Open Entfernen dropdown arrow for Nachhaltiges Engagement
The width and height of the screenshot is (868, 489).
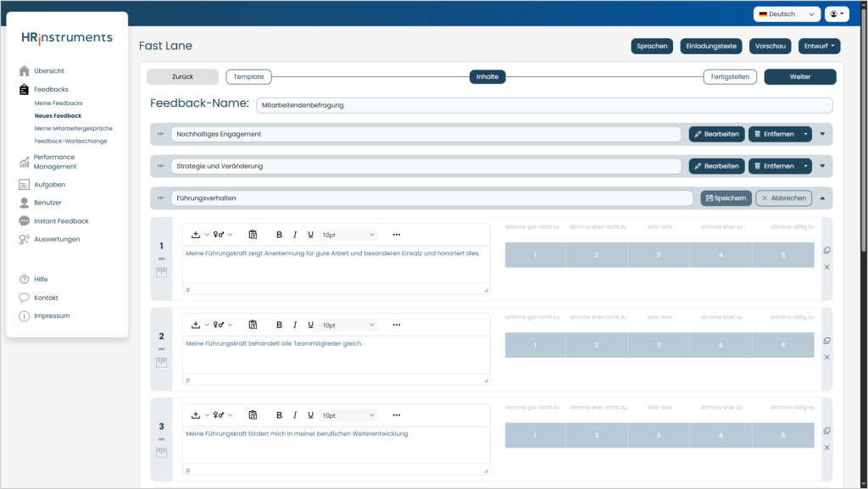[x=805, y=134]
